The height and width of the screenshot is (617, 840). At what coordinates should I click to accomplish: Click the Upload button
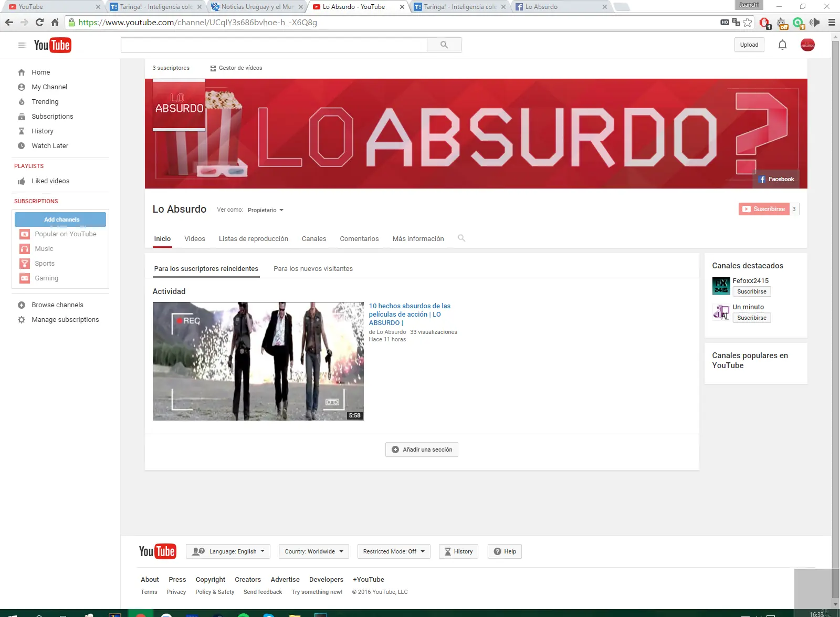tap(749, 45)
